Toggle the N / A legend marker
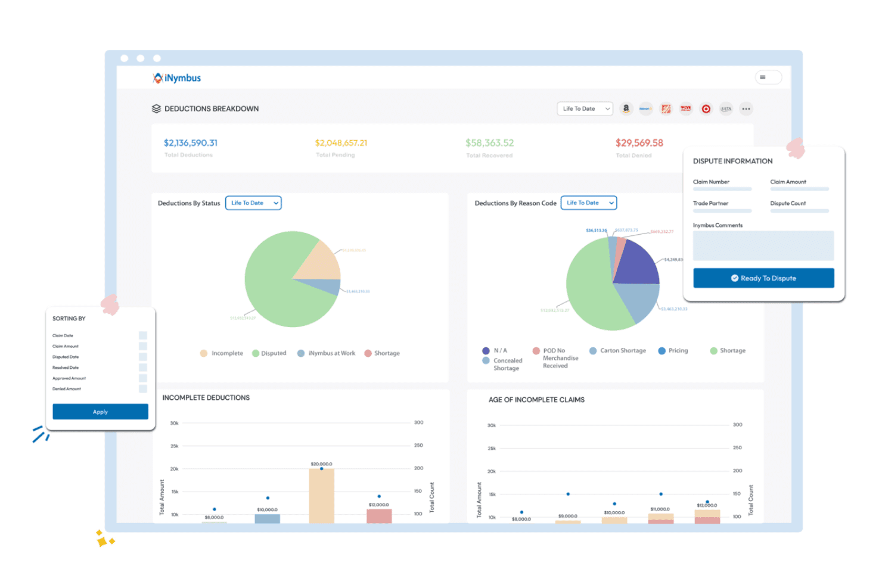882x588 pixels. pos(486,351)
